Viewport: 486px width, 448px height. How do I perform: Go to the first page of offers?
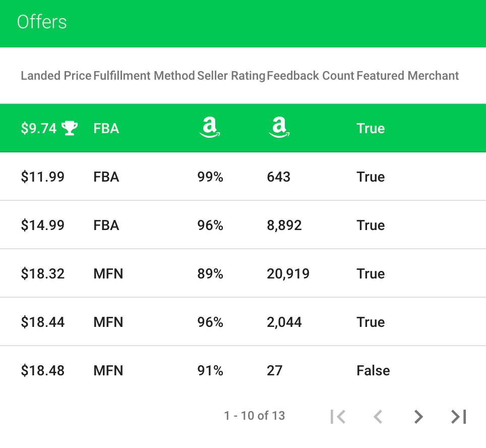click(x=338, y=416)
